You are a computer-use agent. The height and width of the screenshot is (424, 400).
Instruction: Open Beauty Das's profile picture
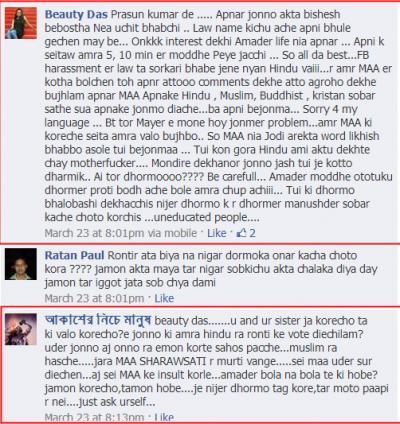21,23
